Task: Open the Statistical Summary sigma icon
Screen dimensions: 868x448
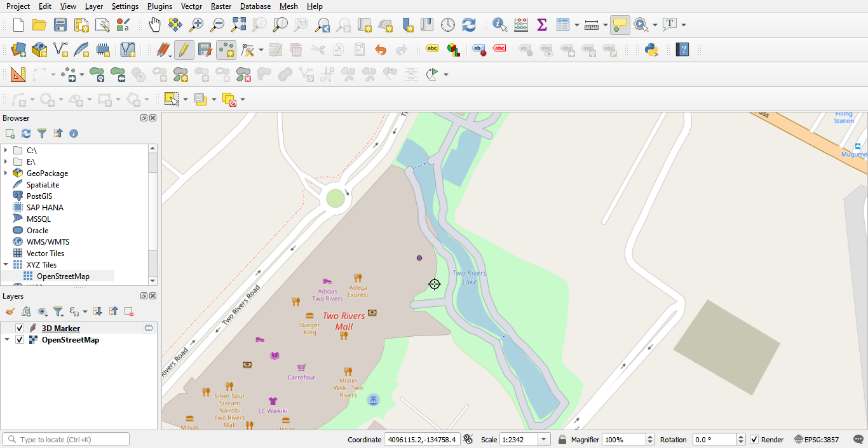Action: coord(541,25)
